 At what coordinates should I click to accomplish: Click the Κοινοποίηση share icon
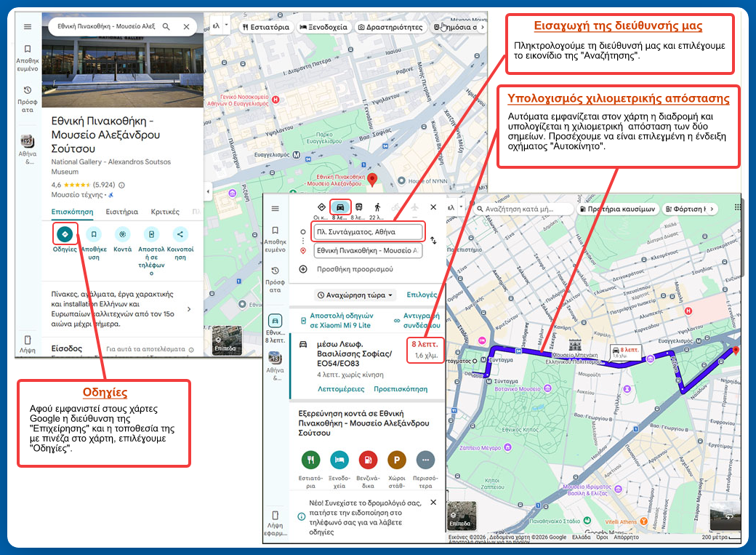pos(180,234)
